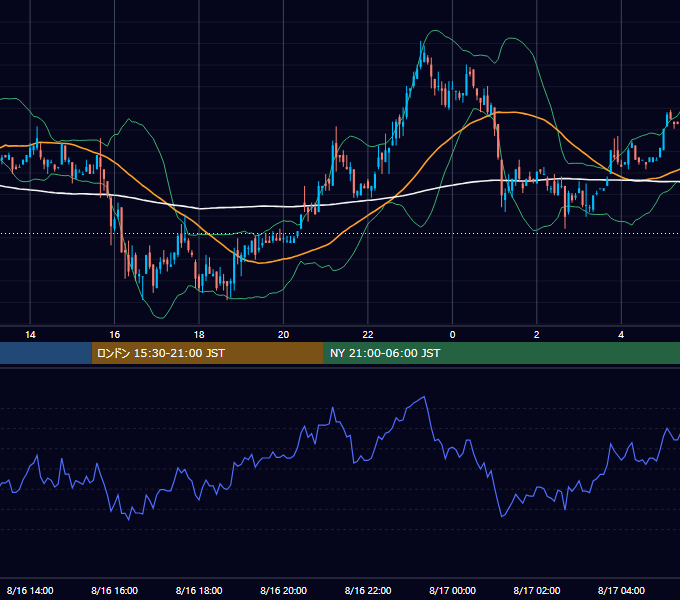Click the hour label 0 on the price chart axis

[452, 335]
